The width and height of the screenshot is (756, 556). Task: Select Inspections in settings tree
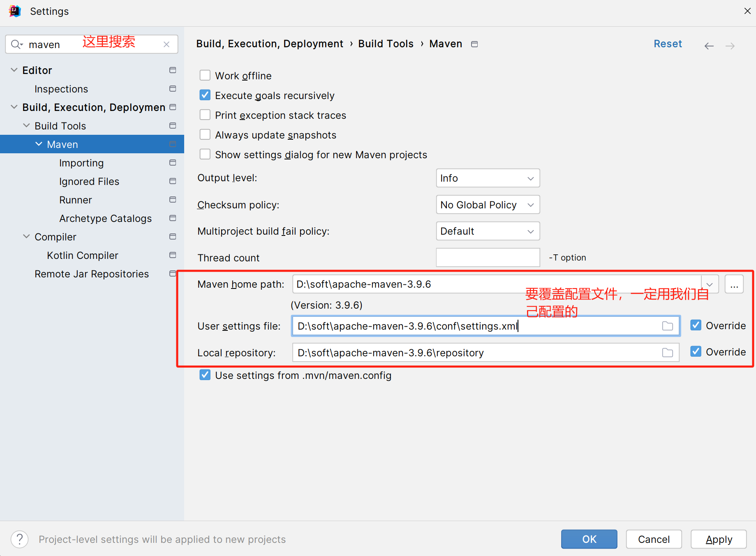(x=61, y=89)
